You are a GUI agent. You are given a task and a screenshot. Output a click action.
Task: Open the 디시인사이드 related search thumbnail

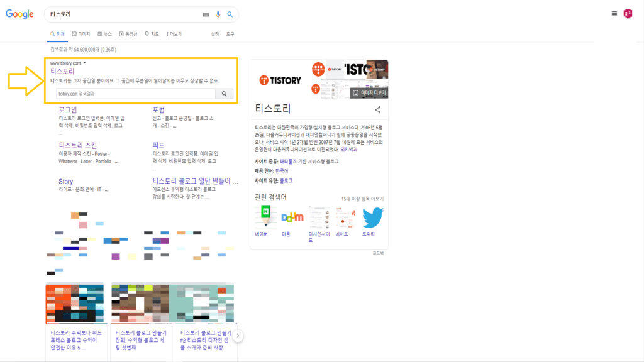(x=319, y=217)
